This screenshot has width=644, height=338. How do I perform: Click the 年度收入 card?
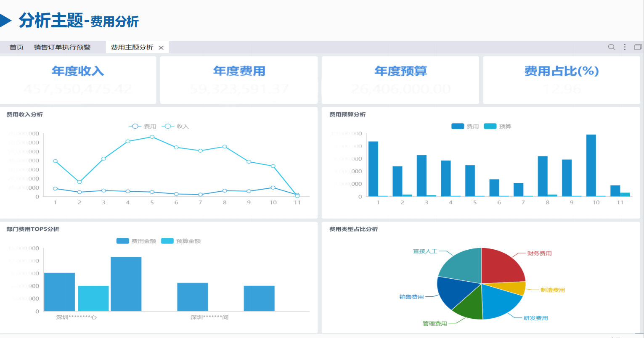click(78, 80)
